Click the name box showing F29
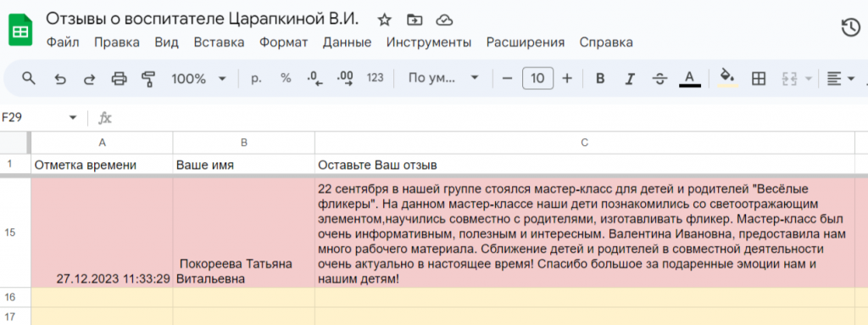This screenshot has width=868, height=325. tap(34, 118)
